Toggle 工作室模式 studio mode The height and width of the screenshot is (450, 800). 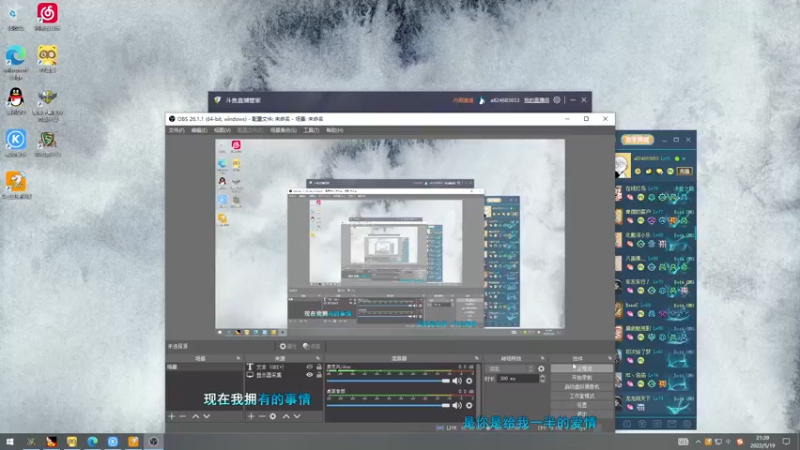coord(582,396)
